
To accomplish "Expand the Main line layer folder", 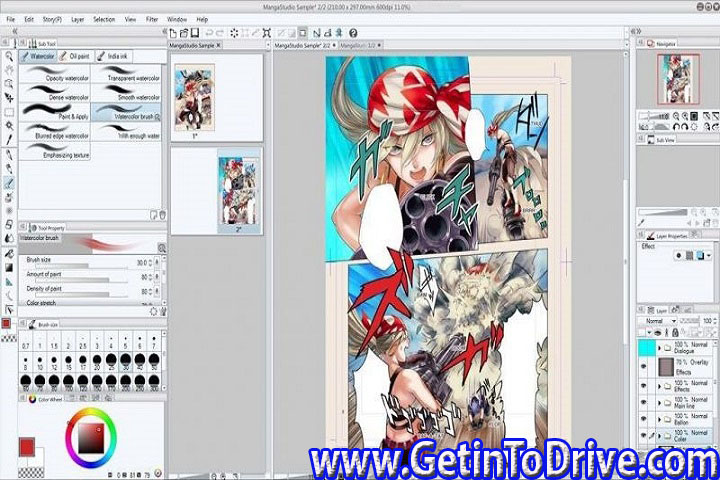I will pyautogui.click(x=660, y=402).
